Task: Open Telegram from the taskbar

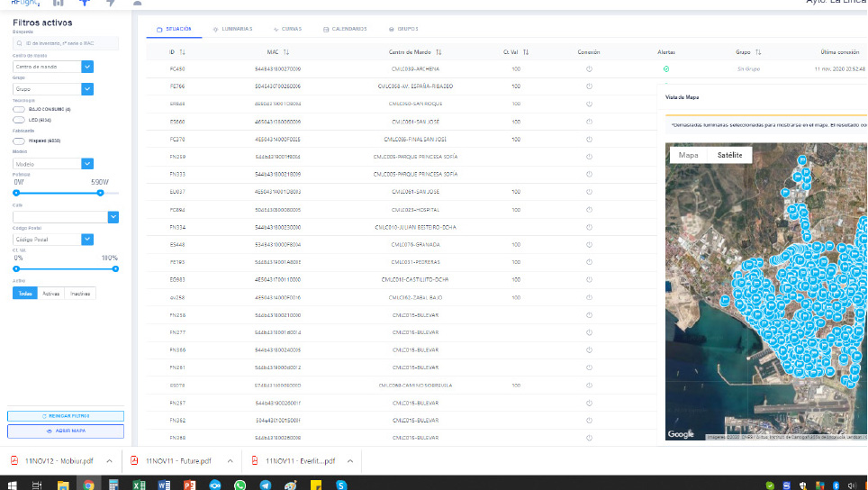Action: coord(265,485)
